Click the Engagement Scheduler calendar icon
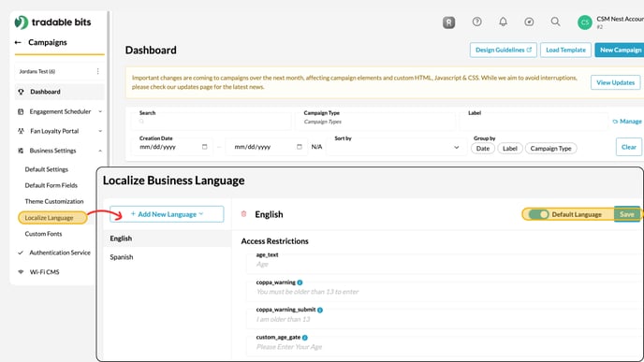The height and width of the screenshot is (362, 644). tap(21, 111)
